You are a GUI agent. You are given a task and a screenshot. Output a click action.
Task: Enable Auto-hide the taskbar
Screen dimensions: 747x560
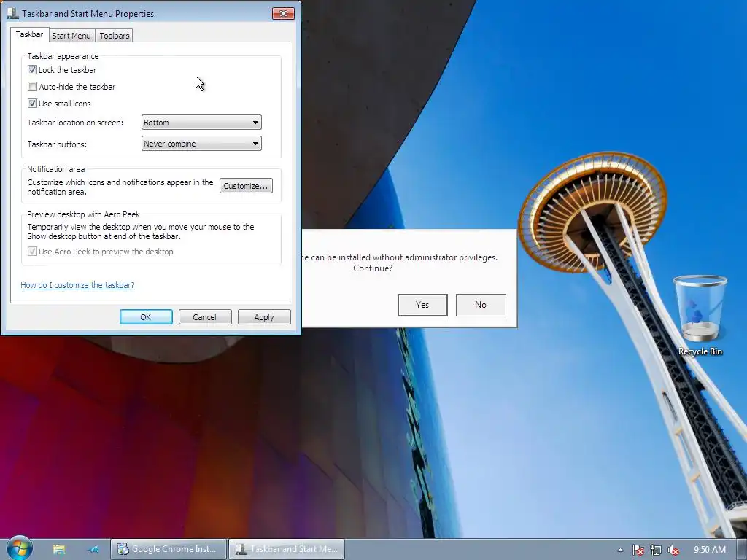[x=32, y=87]
